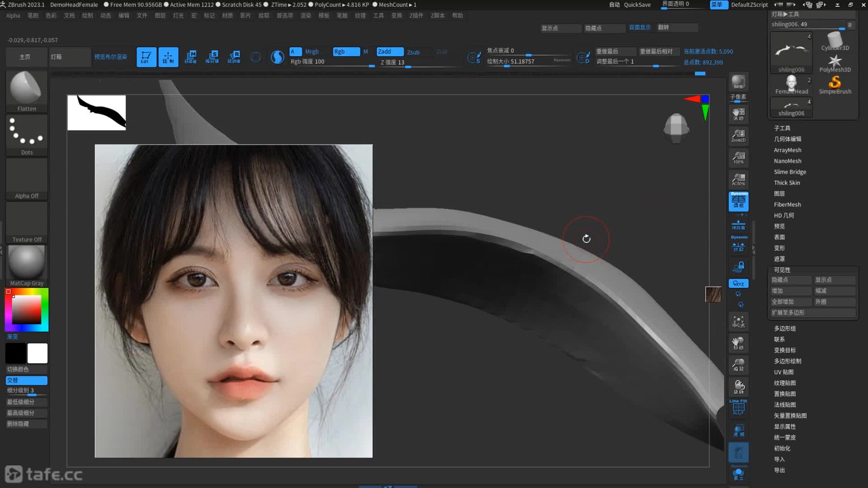Toggle the XYZ rotation mode

click(738, 283)
